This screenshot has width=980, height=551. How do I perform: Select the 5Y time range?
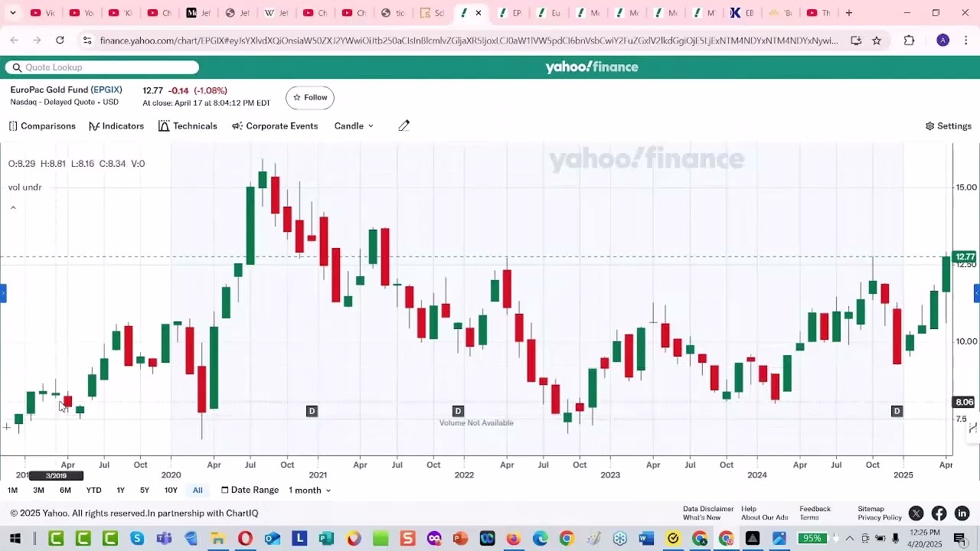pos(145,491)
